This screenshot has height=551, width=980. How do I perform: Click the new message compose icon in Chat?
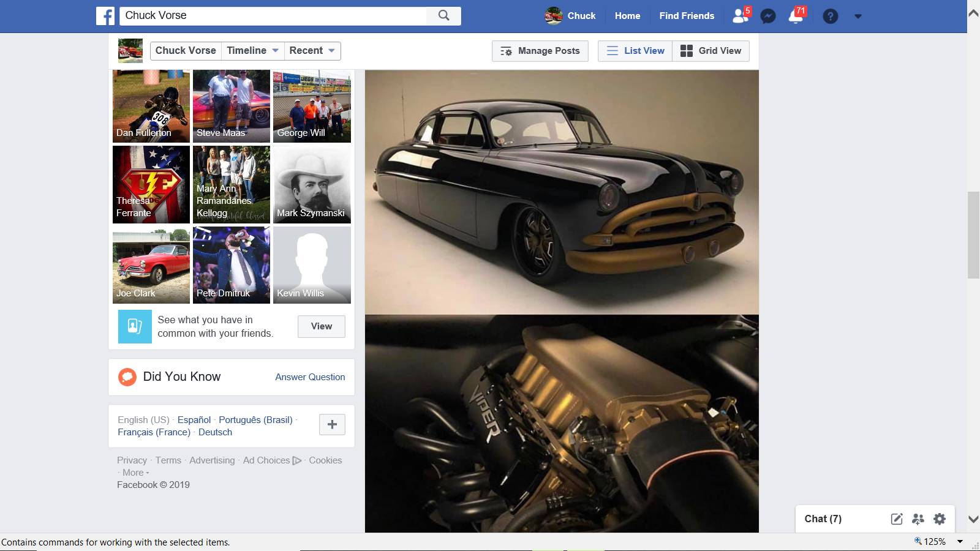(897, 519)
